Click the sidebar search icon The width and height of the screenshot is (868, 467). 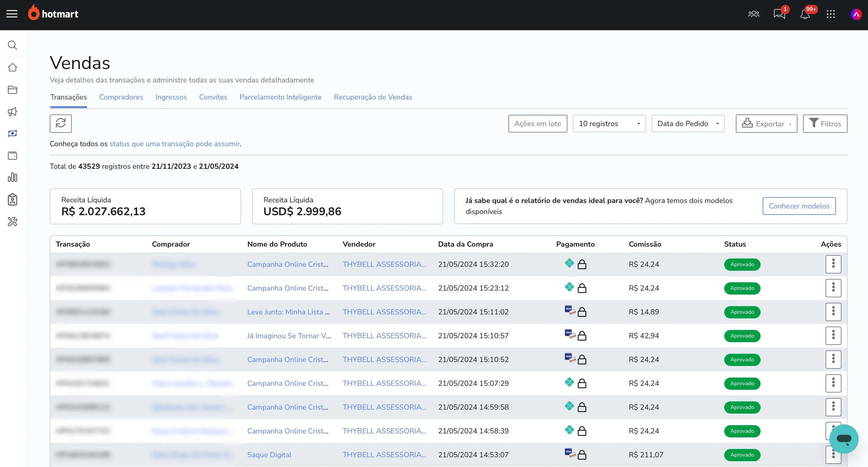click(13, 45)
